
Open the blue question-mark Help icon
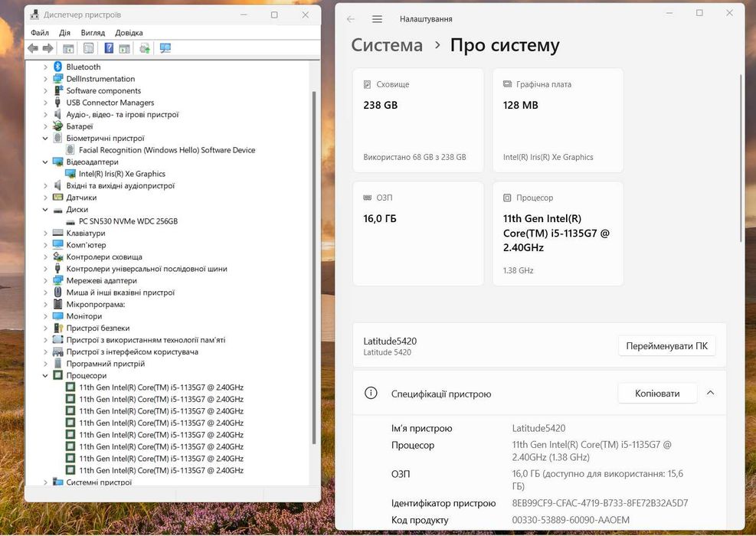point(109,48)
